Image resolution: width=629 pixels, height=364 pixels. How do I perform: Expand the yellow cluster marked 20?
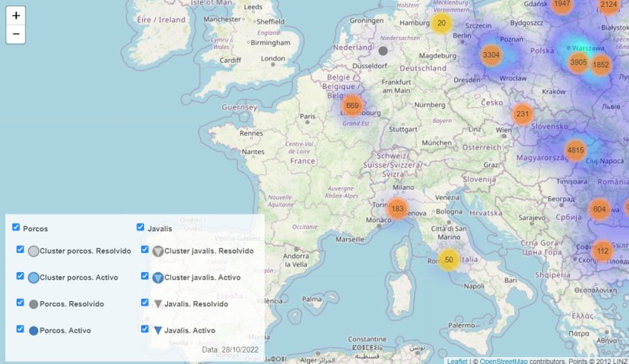pos(441,23)
